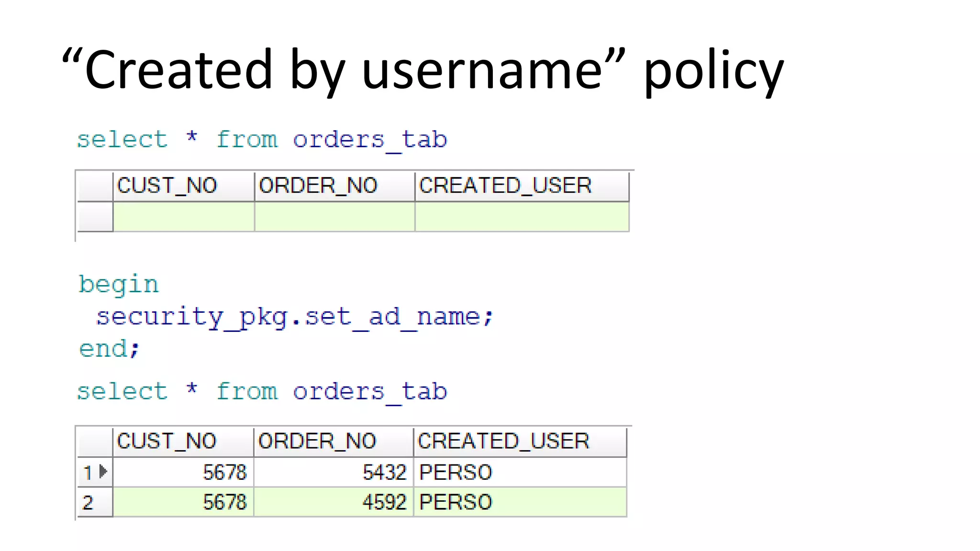Click the CUST_NO header in the top table
This screenshot has height=551, width=980.
pyautogui.click(x=184, y=186)
